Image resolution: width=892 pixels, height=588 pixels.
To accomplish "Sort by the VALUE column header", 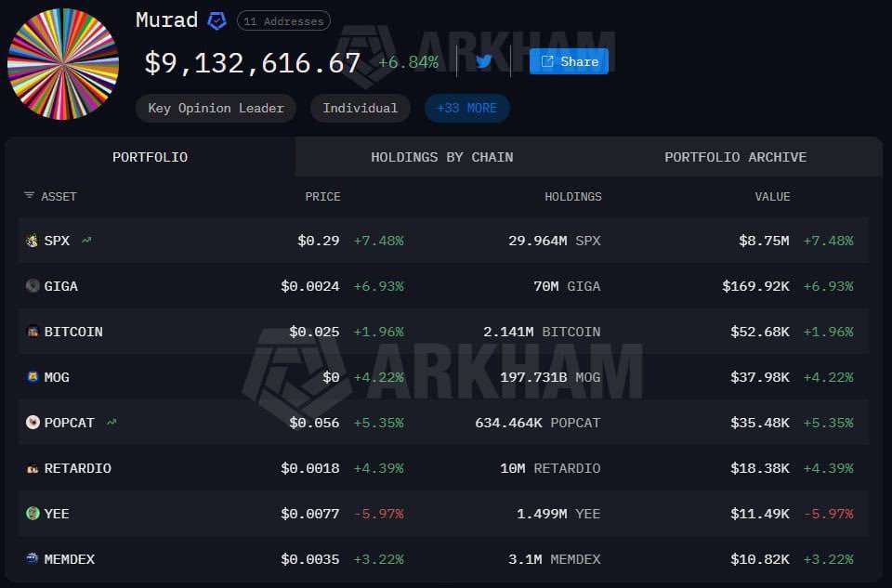I will 772,197.
